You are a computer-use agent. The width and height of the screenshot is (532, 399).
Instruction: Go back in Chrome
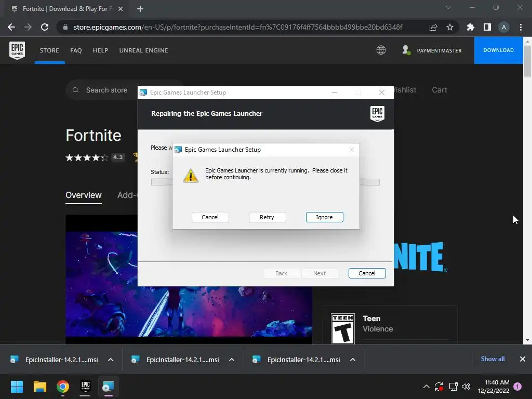tap(11, 27)
